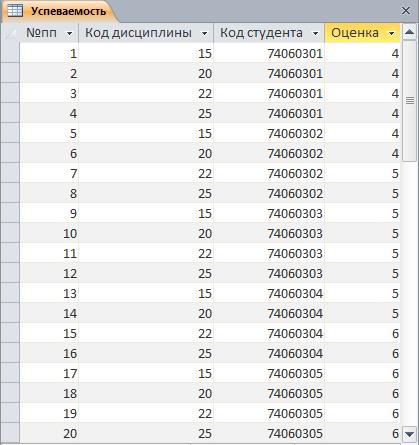
Task: Click №пп cell with value 3
Action: [49, 93]
